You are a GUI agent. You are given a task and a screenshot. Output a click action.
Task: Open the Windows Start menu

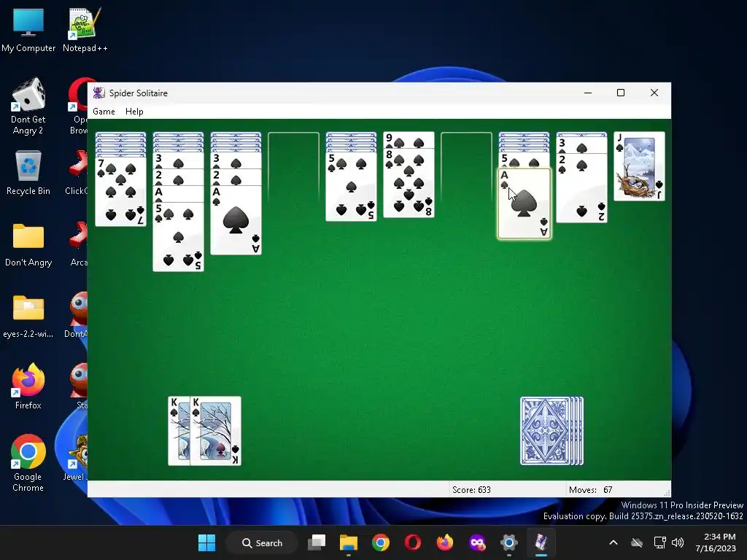tap(206, 542)
